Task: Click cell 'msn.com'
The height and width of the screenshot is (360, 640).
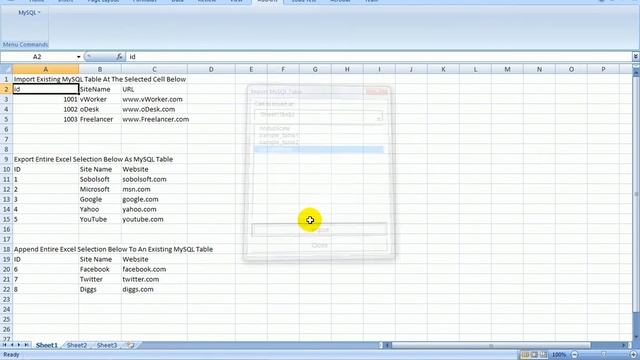Action: (154, 189)
